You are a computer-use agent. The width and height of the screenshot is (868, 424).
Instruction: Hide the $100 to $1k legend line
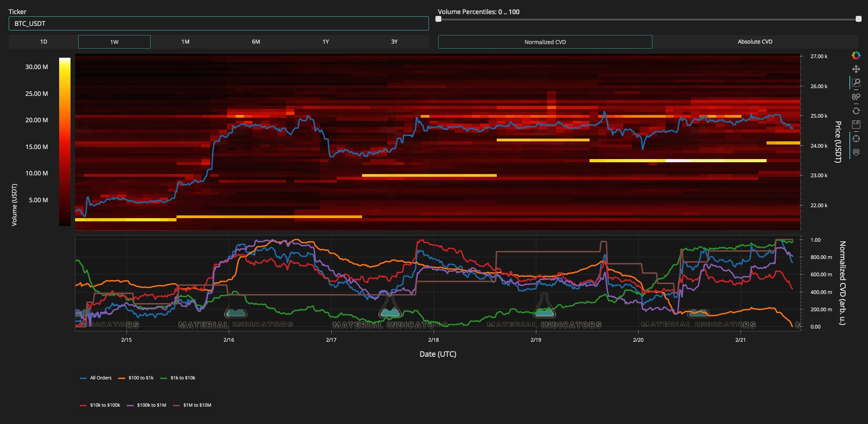(136, 378)
